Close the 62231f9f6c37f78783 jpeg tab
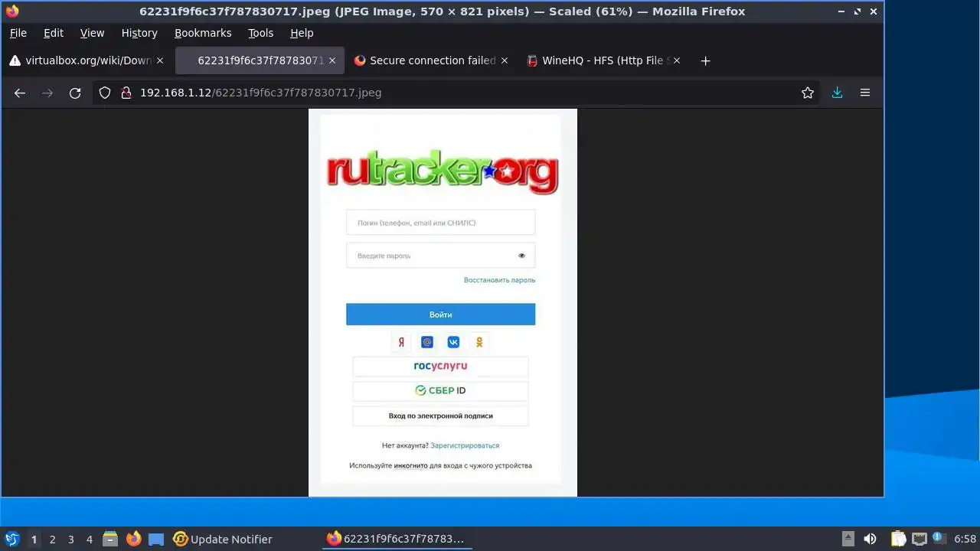The height and width of the screenshot is (551, 980). 332,60
